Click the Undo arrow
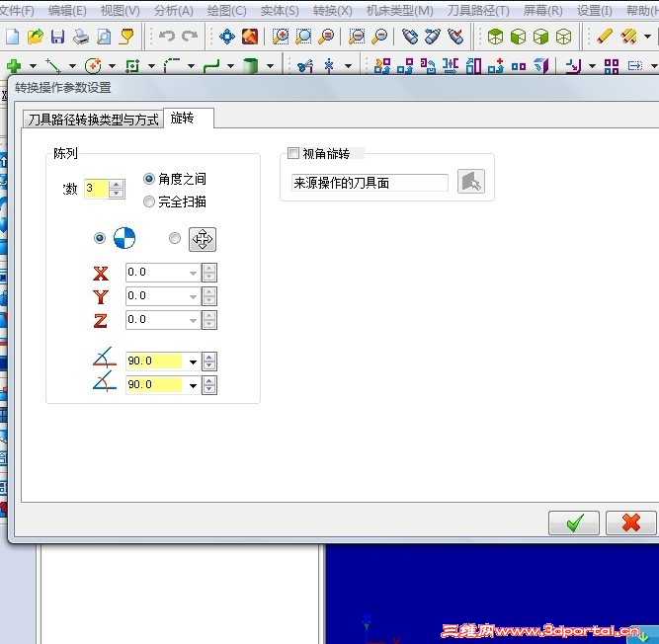This screenshot has height=644, width=659. click(167, 36)
